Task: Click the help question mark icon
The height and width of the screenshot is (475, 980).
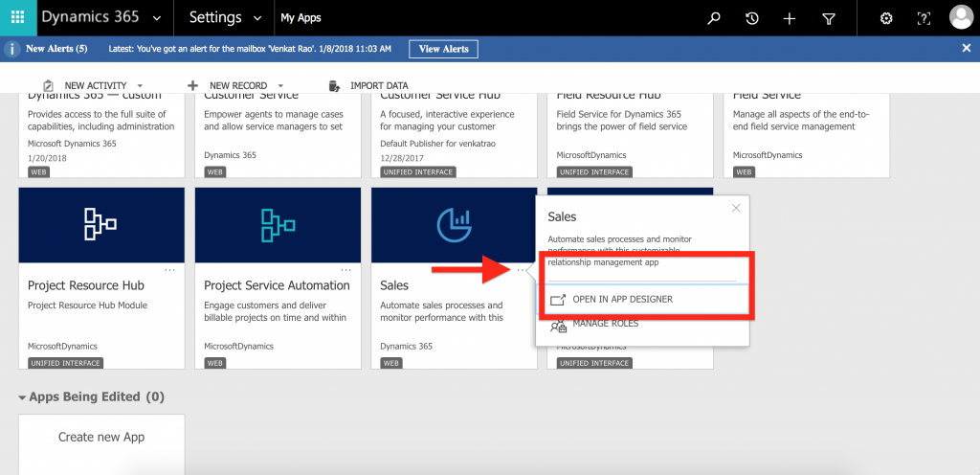Action: click(x=924, y=18)
